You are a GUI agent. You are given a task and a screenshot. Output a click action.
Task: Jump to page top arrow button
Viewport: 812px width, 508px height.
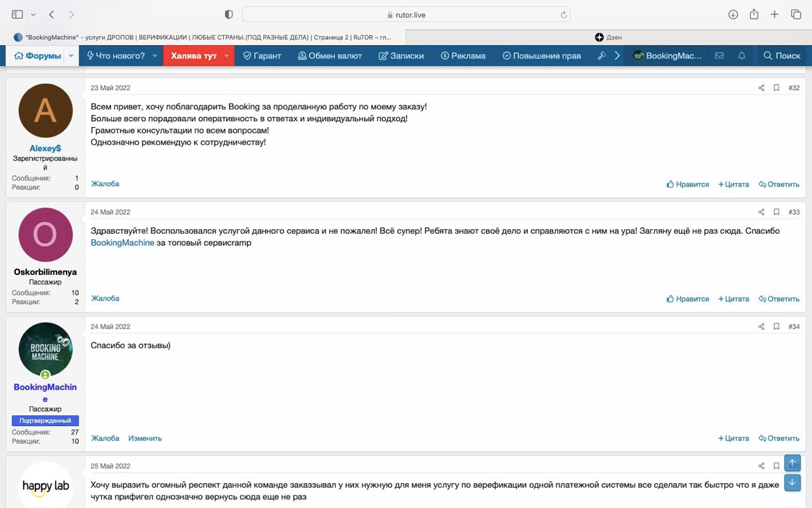[792, 462]
